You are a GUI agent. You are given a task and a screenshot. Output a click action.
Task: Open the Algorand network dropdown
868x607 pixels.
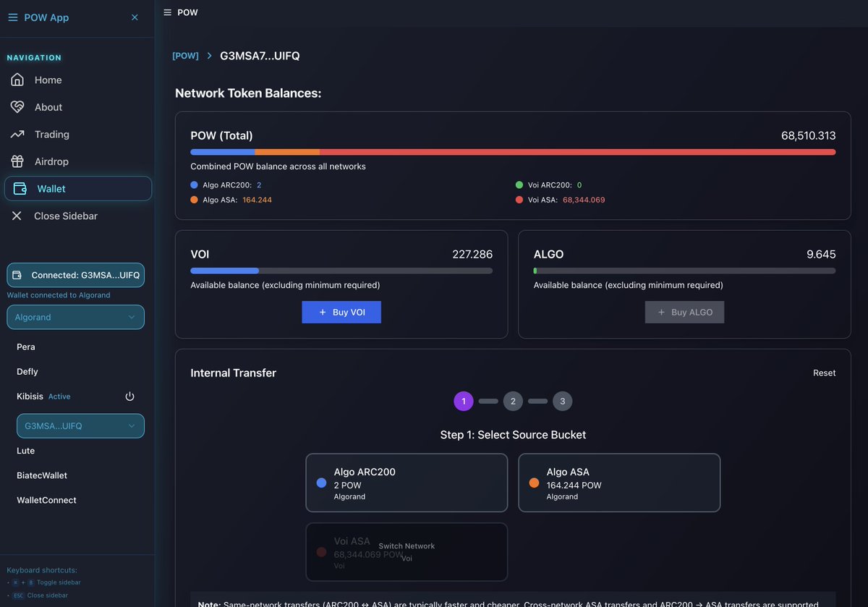tap(75, 317)
